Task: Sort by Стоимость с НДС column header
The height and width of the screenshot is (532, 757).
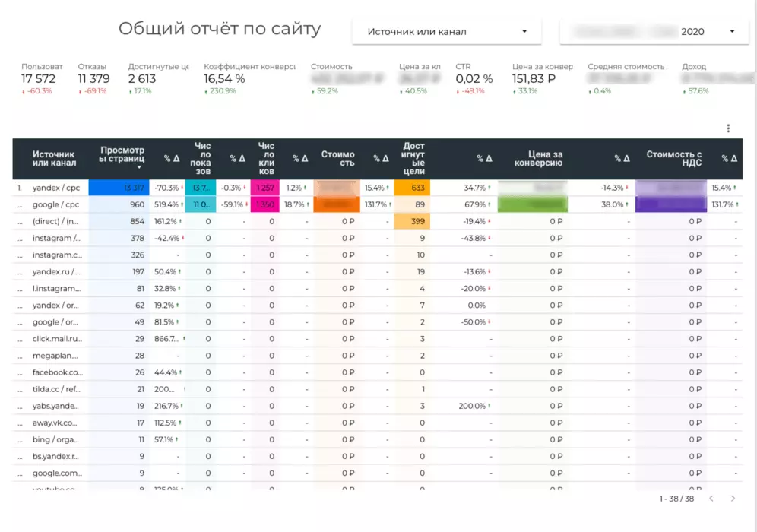Action: tap(674, 158)
